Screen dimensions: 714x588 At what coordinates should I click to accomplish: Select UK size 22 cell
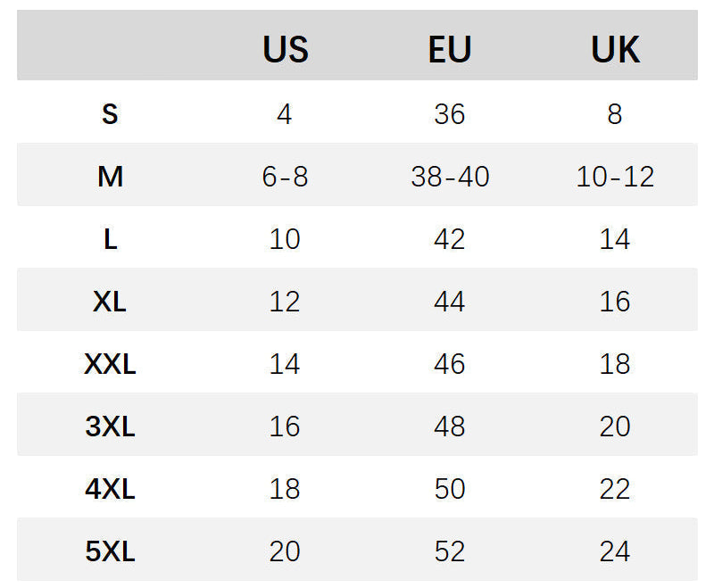pyautogui.click(x=615, y=489)
